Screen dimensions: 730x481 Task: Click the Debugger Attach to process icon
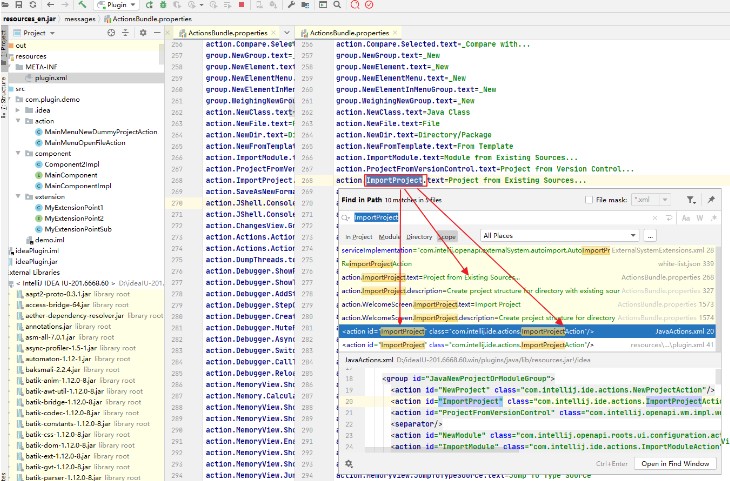coord(273,5)
